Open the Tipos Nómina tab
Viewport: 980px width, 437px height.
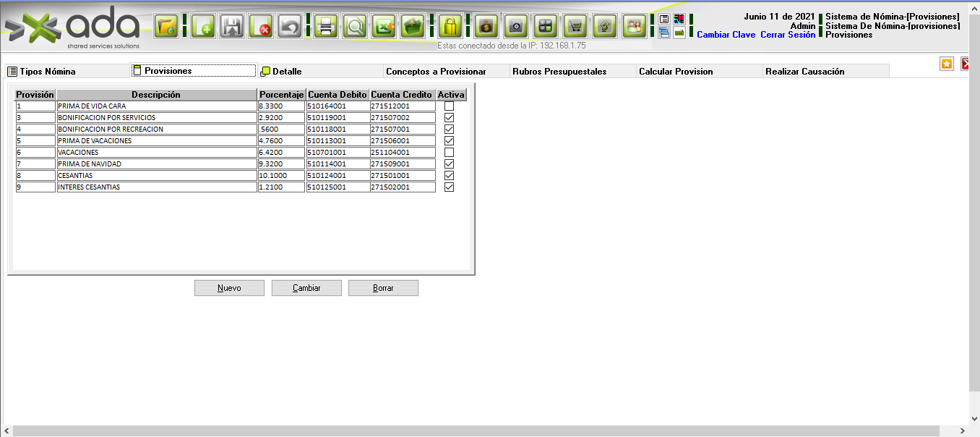click(48, 72)
